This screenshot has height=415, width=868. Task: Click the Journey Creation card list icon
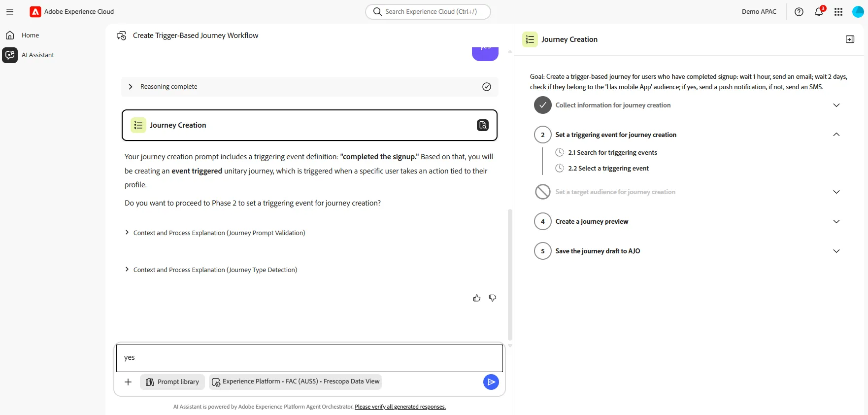[x=138, y=125]
